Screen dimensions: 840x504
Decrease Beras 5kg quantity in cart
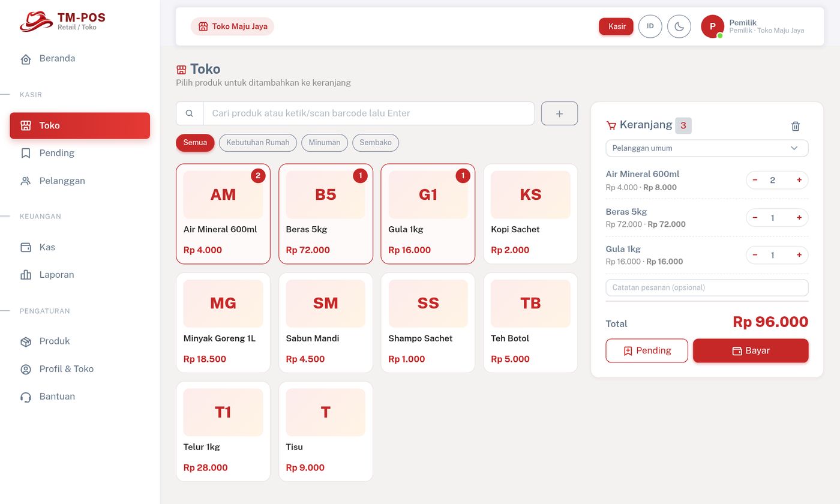755,218
